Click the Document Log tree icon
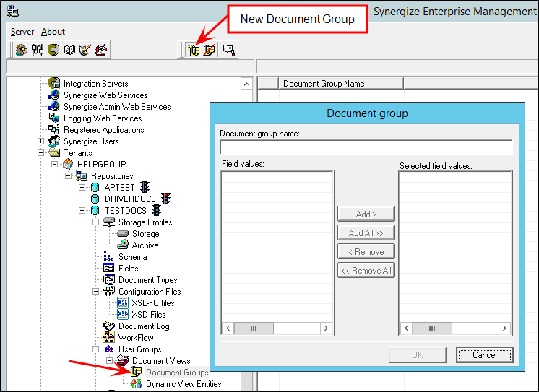 (x=109, y=326)
